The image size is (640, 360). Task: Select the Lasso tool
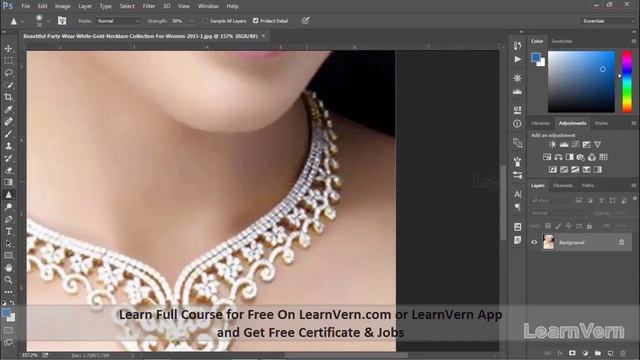point(8,73)
